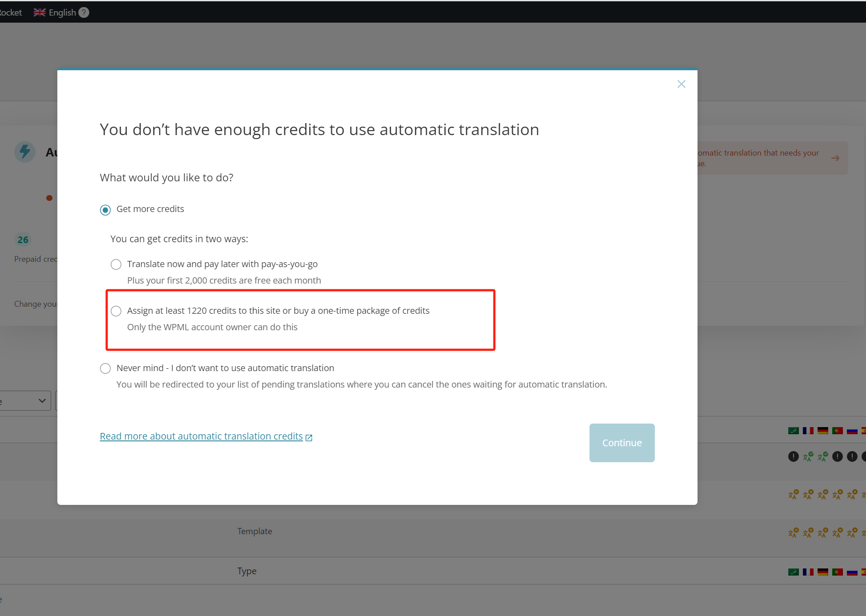Click the 26 prepaid credits badge
The width and height of the screenshot is (866, 616).
23,240
